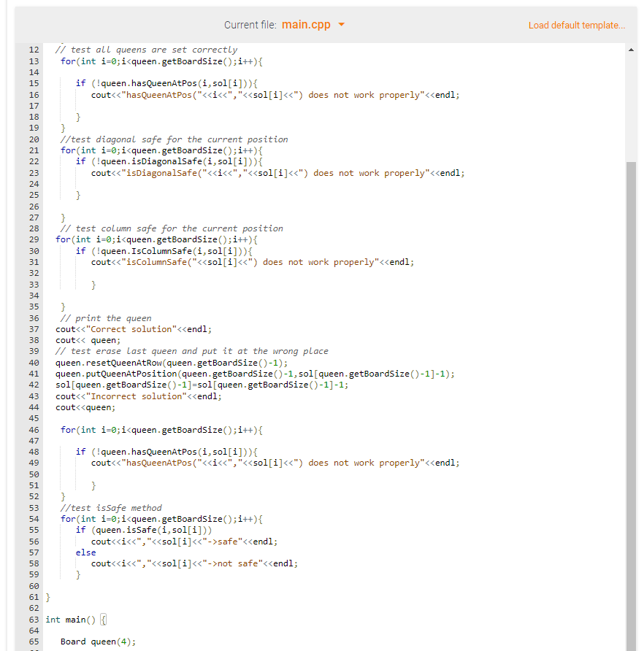Click the isDiagonalSafe if statement on line 22
The image size is (644, 651).
tap(169, 161)
